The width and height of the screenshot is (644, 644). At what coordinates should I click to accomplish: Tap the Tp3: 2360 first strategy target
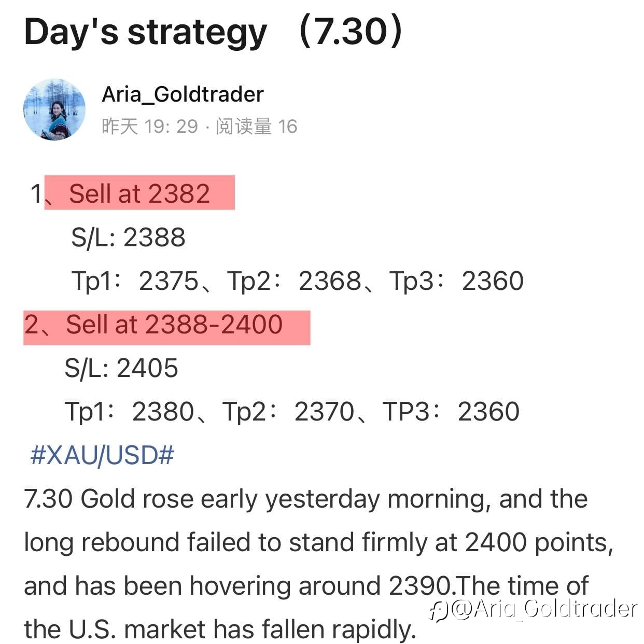[457, 281]
